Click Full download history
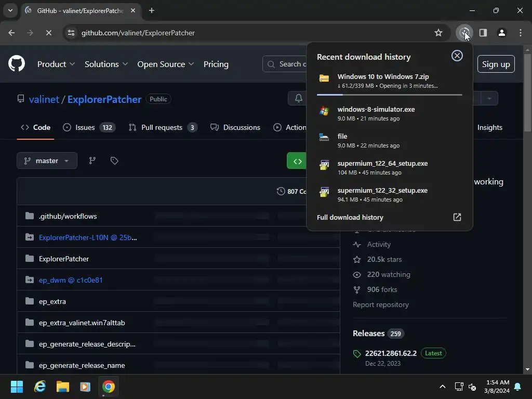 pyautogui.click(x=350, y=218)
